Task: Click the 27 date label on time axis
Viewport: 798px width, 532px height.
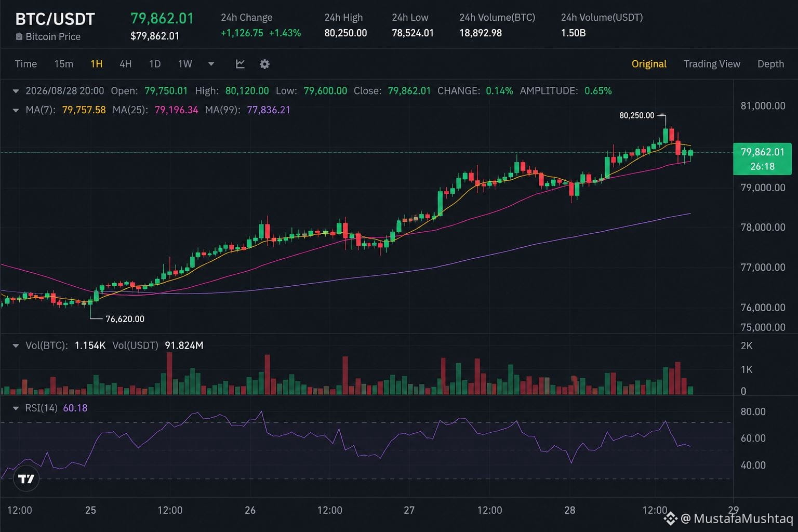Action: [x=409, y=510]
